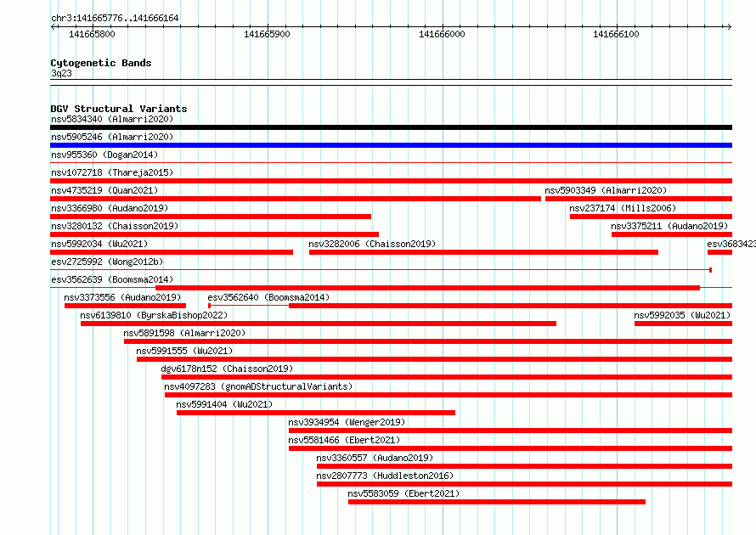Click nsv6139810 (ByrskaBishop2022) label
This screenshot has width=756, height=535.
154,315
